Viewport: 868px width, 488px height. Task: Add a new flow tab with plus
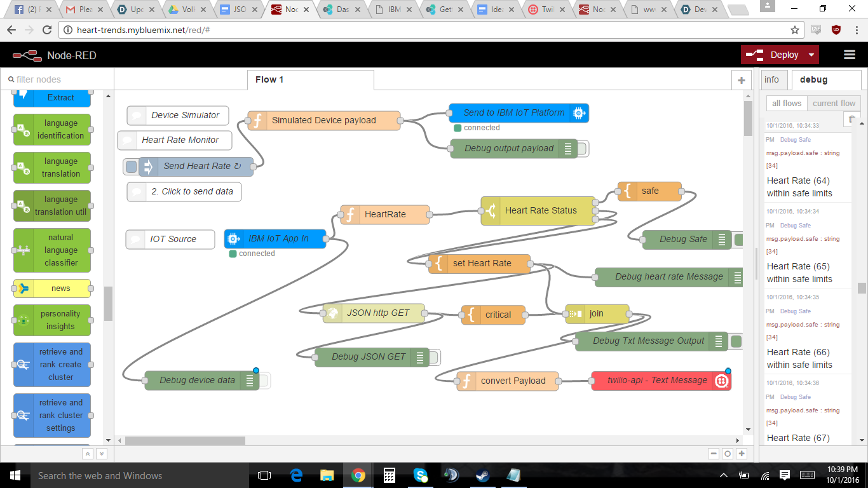[741, 80]
